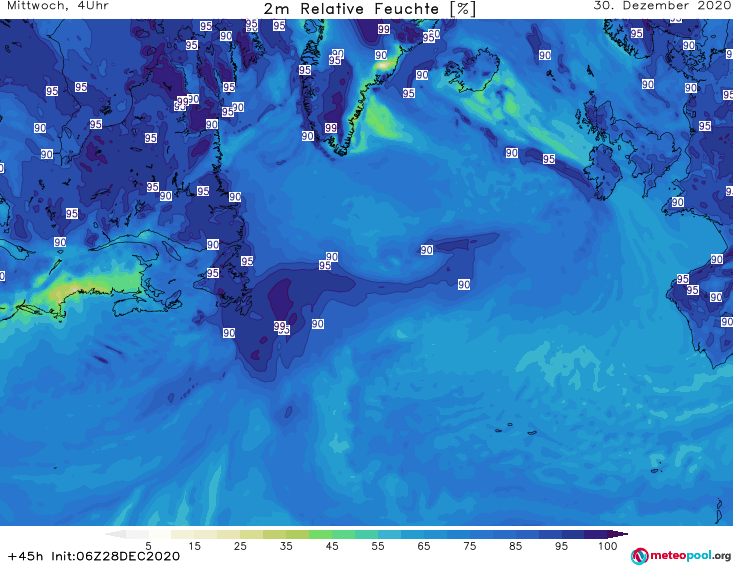Click the legend value 5
The height and width of the screenshot is (566, 733).
(148, 546)
